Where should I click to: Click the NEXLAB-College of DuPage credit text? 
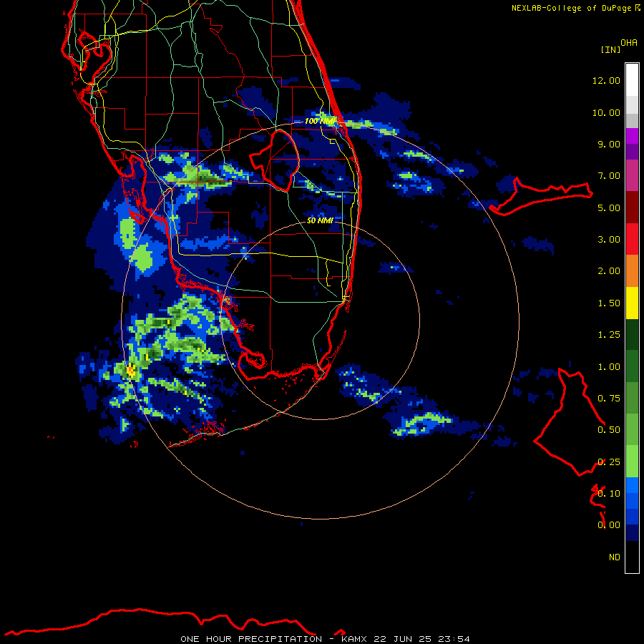[575, 8]
